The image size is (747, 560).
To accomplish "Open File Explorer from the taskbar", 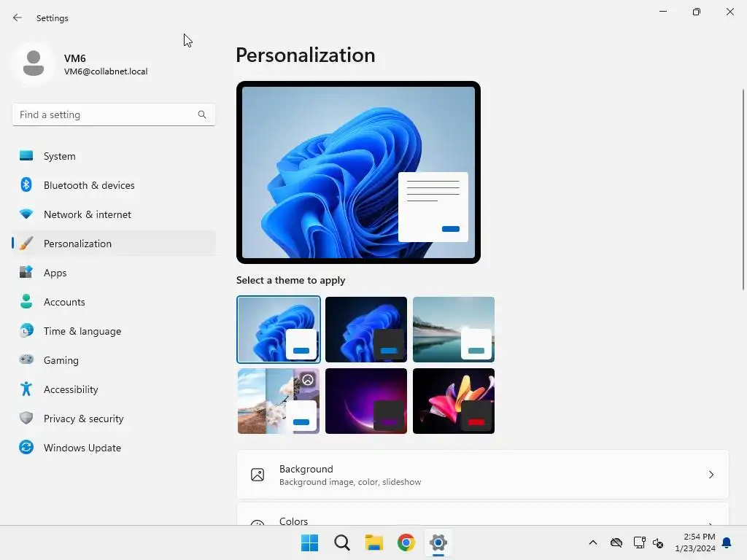I will (x=374, y=542).
